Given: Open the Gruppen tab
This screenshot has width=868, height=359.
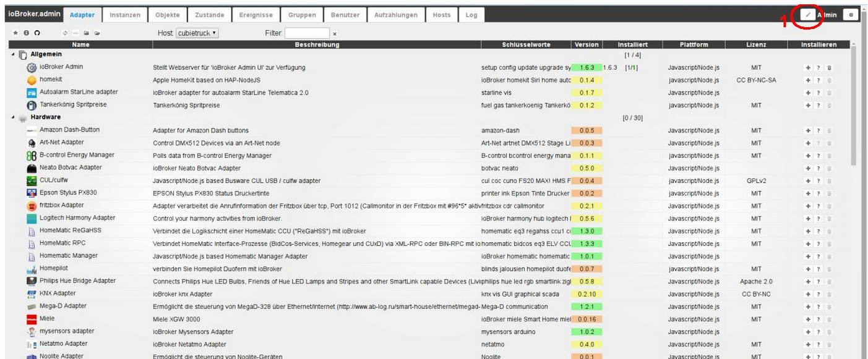Looking at the screenshot, I should [303, 15].
